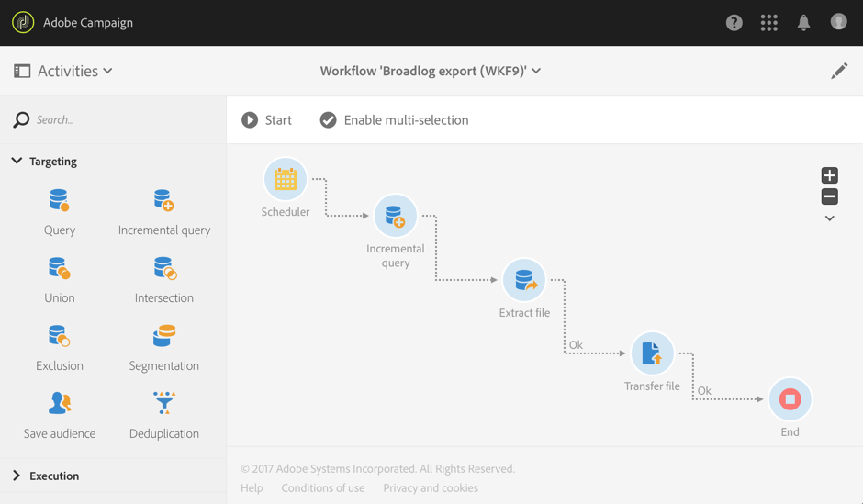863x504 pixels.
Task: Select the Query activity icon
Action: point(59,200)
